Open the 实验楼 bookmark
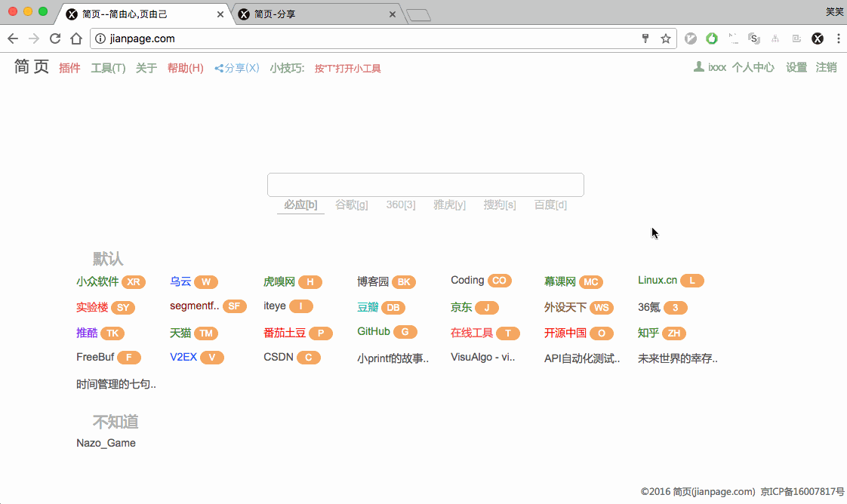Screen dimensions: 847x504 click(92, 307)
